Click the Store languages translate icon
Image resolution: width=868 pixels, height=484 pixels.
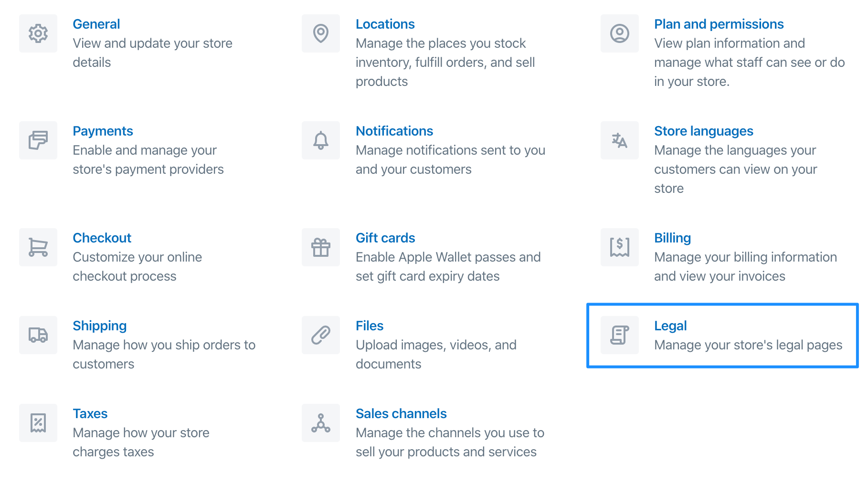click(x=619, y=140)
